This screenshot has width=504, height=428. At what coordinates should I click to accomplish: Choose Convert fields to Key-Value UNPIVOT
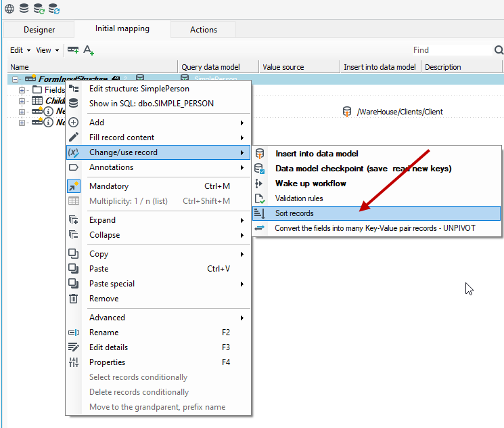point(376,228)
